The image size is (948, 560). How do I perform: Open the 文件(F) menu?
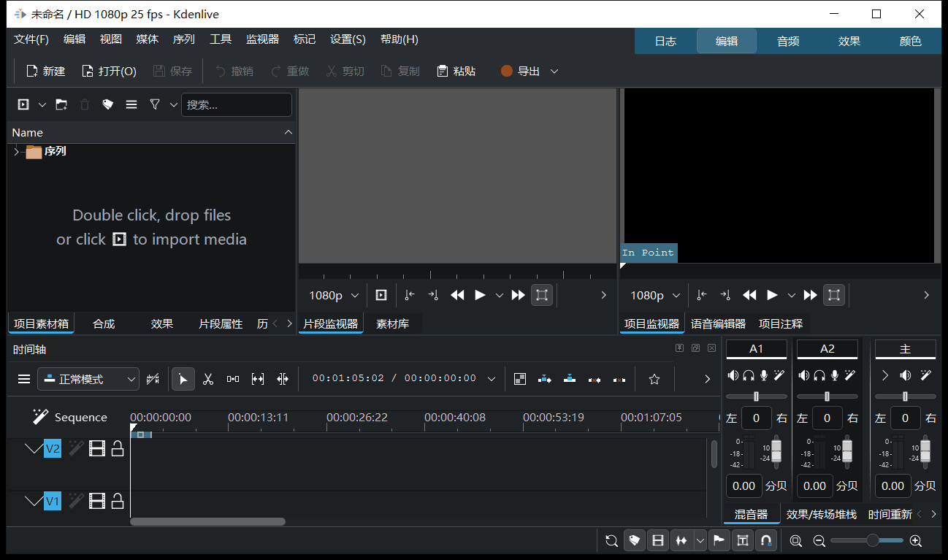pyautogui.click(x=31, y=39)
